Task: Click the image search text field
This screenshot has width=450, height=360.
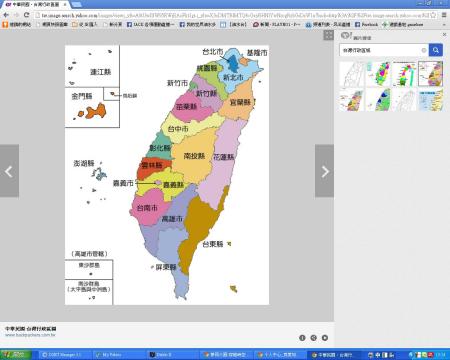Action: click(x=380, y=50)
